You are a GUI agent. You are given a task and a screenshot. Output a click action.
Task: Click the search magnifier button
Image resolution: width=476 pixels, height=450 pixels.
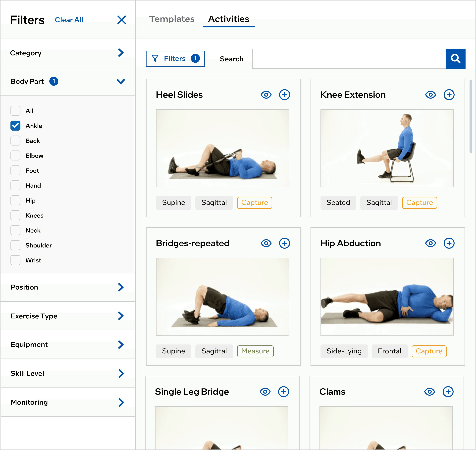[455, 59]
